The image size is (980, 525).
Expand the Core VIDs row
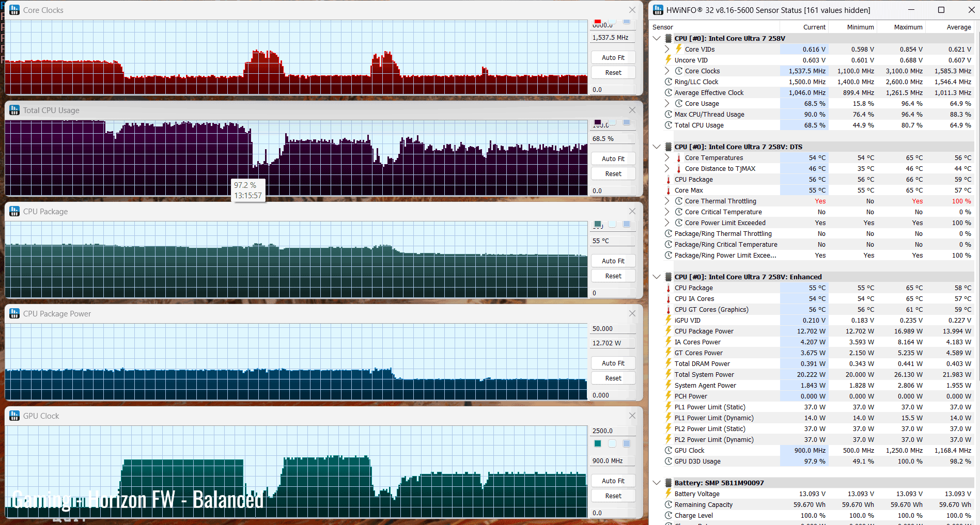click(667, 49)
